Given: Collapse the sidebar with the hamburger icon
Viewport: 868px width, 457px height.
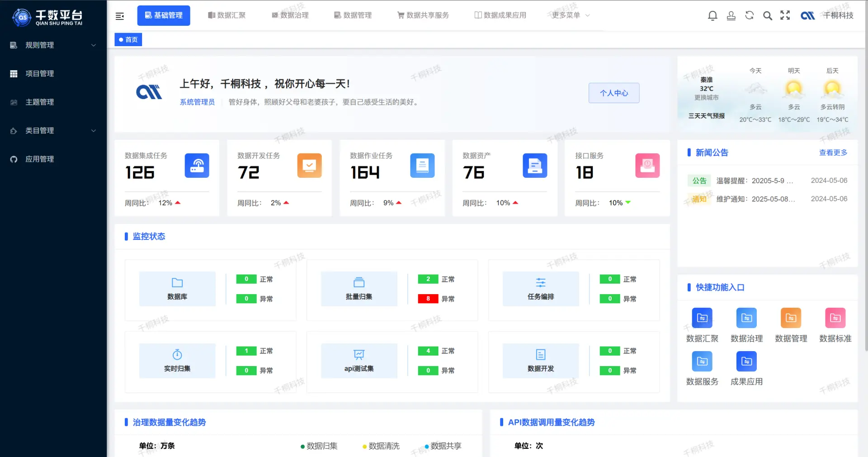Looking at the screenshot, I should (x=120, y=16).
